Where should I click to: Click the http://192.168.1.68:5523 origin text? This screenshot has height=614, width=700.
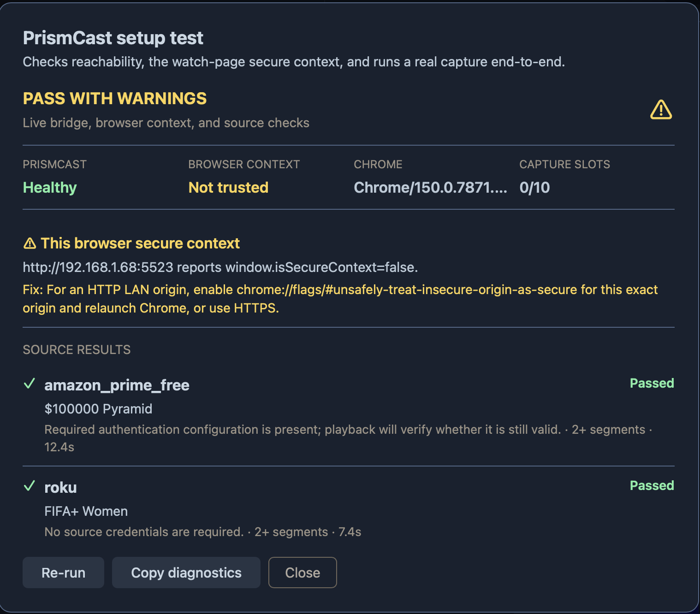tap(98, 267)
